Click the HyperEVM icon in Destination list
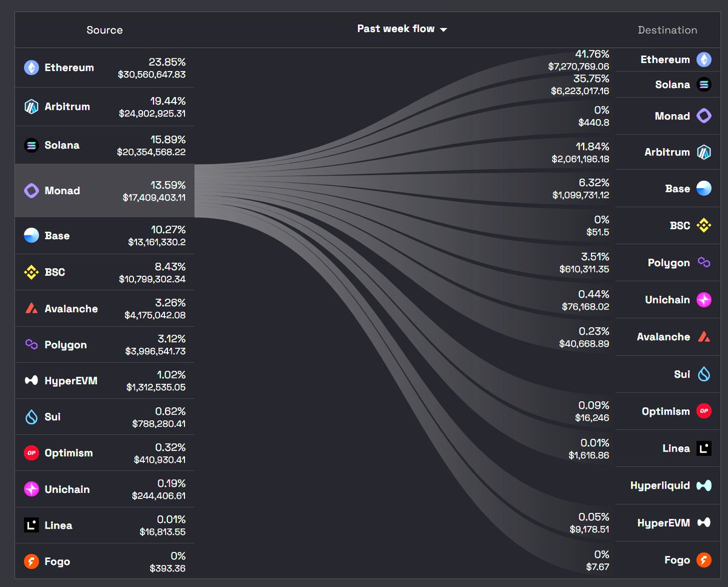This screenshot has height=587, width=728. click(x=704, y=523)
